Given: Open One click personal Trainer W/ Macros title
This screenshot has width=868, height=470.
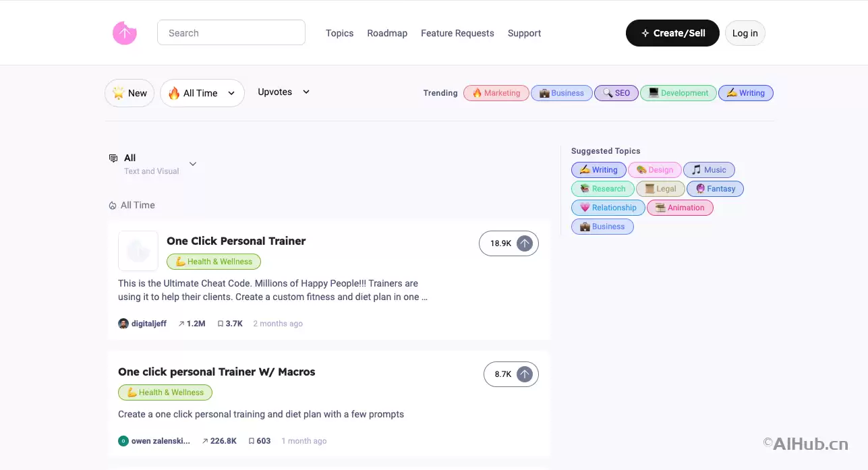Looking at the screenshot, I should pyautogui.click(x=216, y=372).
